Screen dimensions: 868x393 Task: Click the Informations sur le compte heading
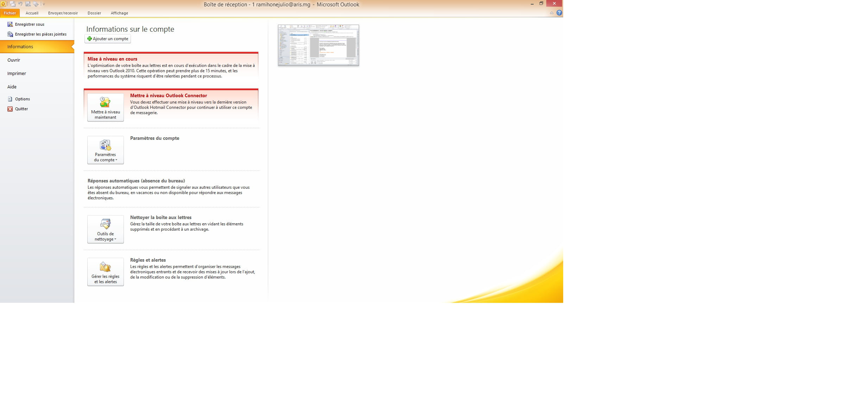coord(130,29)
